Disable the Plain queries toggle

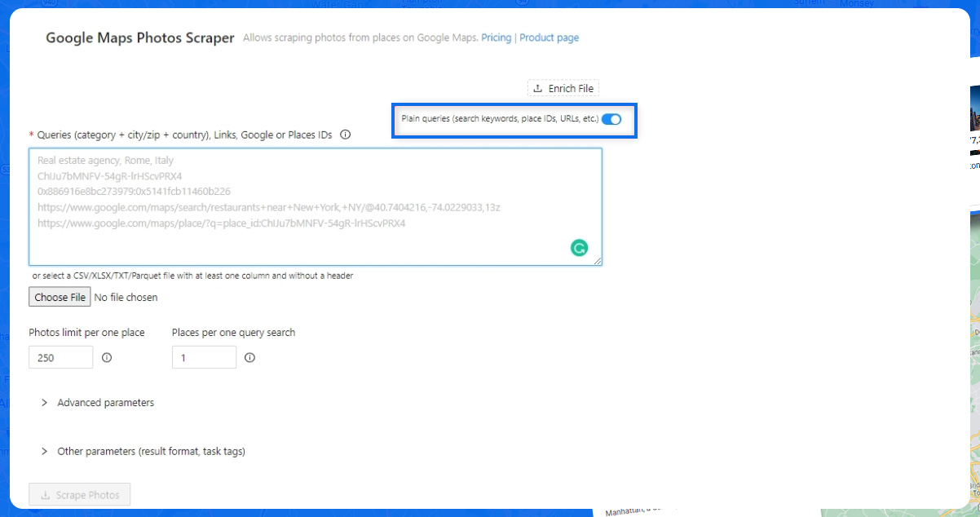[611, 119]
